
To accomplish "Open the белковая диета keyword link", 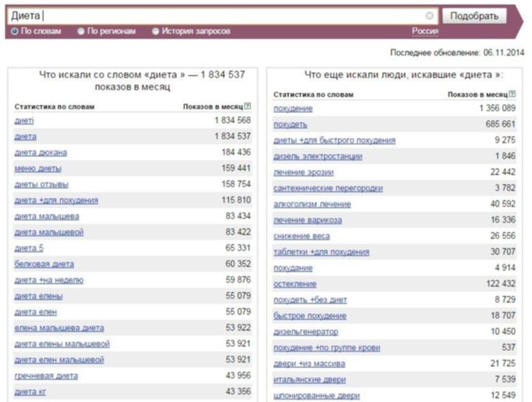I will pyautogui.click(x=44, y=264).
